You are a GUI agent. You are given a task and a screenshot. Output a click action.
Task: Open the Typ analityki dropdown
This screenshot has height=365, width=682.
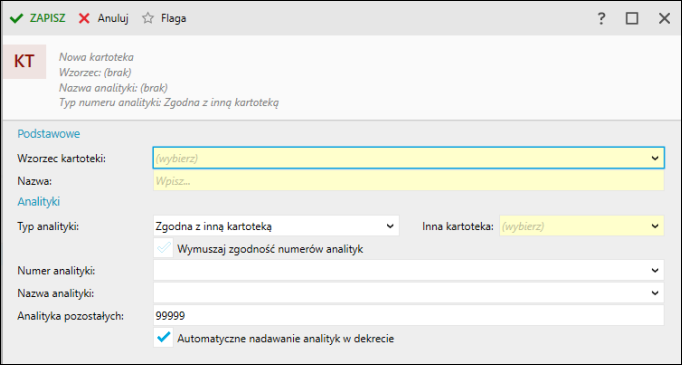[x=276, y=226]
